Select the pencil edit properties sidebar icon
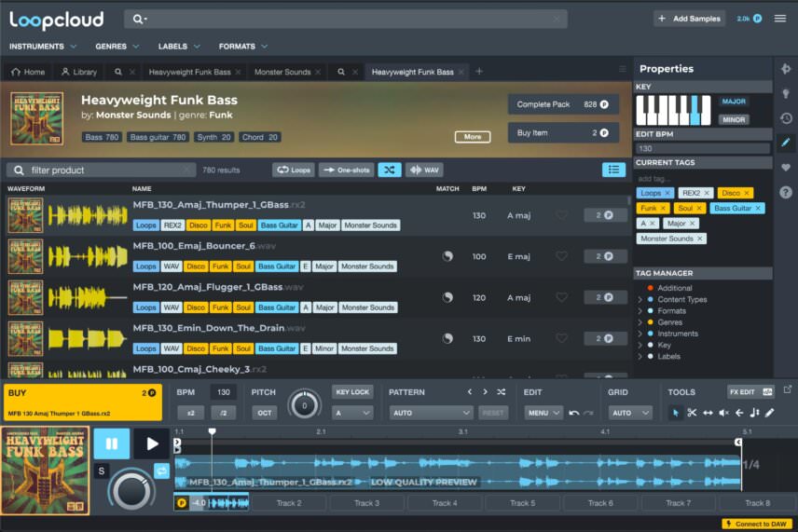 click(x=786, y=143)
